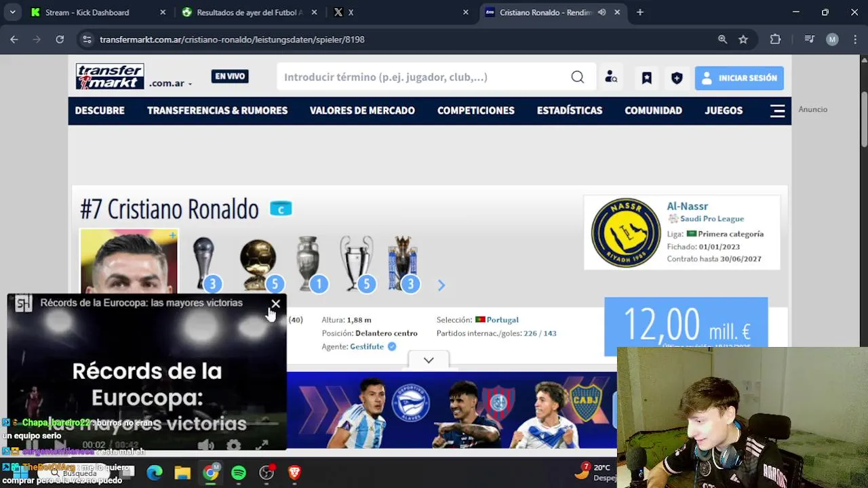Open File Explorer from the taskbar
Image resolution: width=868 pixels, height=488 pixels.
[x=182, y=472]
